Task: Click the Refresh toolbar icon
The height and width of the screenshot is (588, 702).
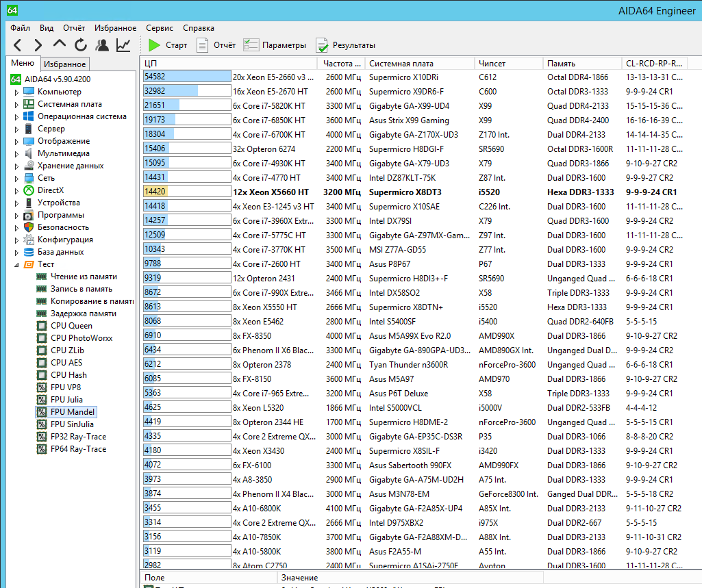Action: click(x=81, y=44)
